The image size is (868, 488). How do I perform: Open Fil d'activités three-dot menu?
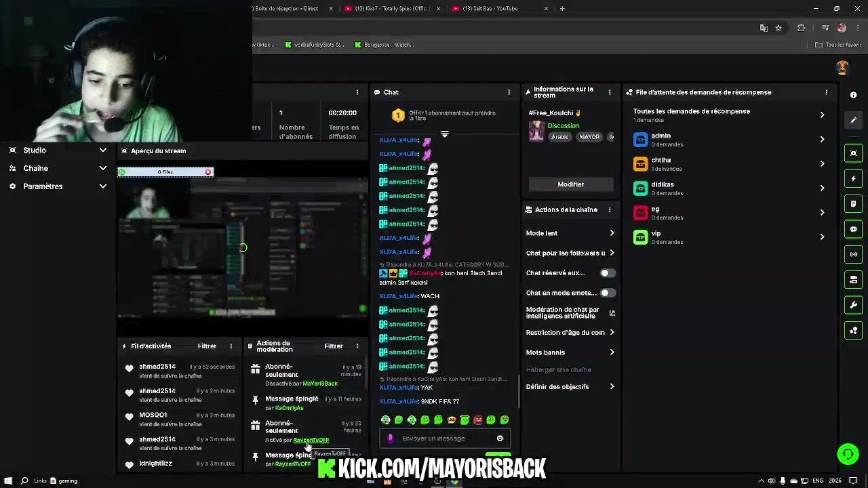(x=231, y=346)
